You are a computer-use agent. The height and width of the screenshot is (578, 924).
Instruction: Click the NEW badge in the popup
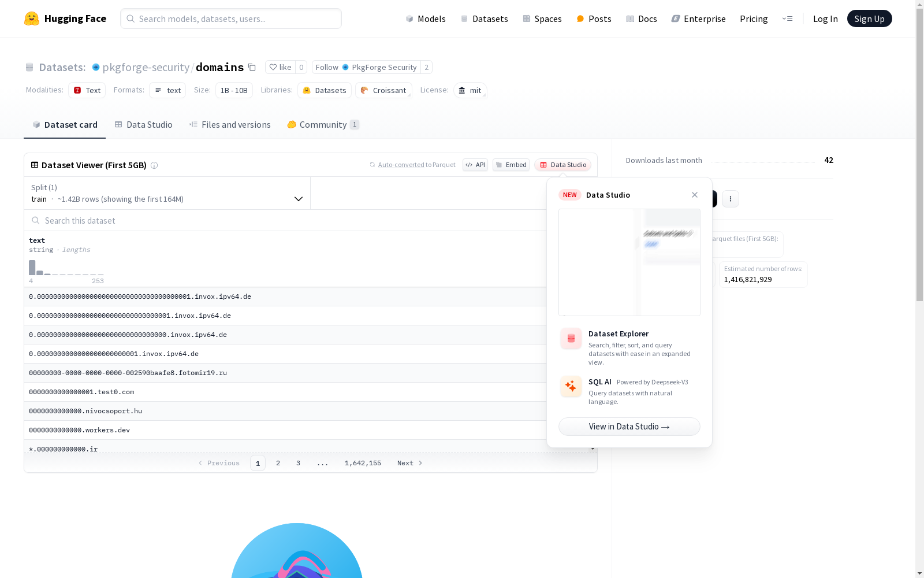570,195
